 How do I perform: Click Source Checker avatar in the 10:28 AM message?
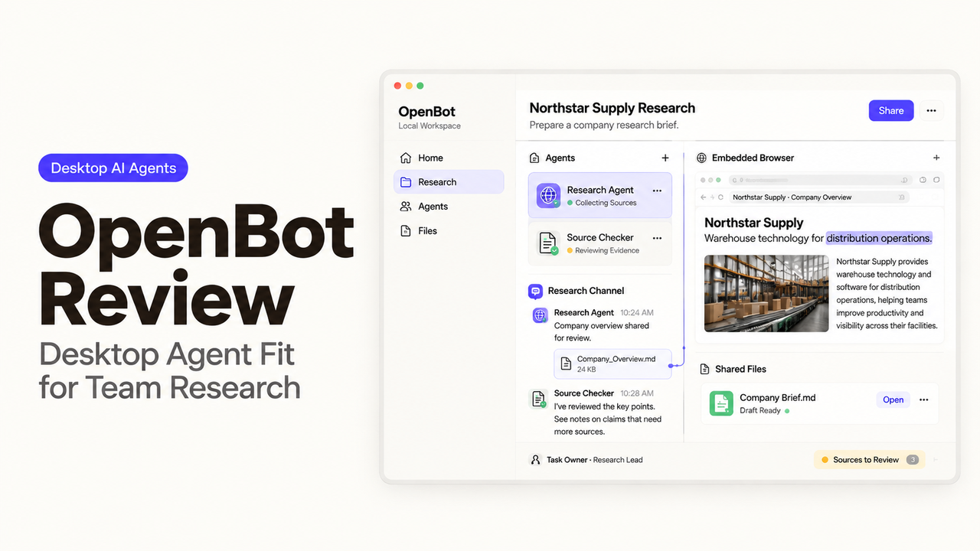[539, 399]
